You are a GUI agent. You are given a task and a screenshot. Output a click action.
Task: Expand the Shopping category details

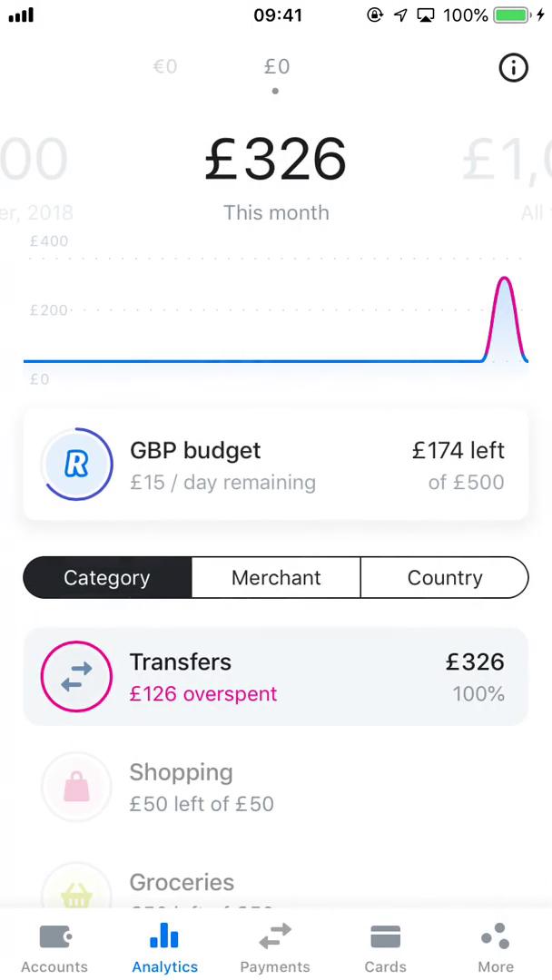pyautogui.click(x=275, y=787)
